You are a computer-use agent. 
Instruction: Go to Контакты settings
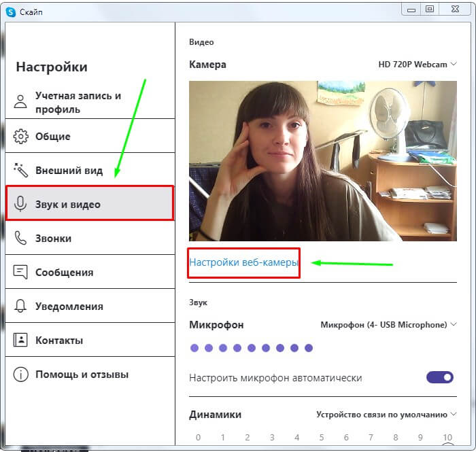pos(90,340)
